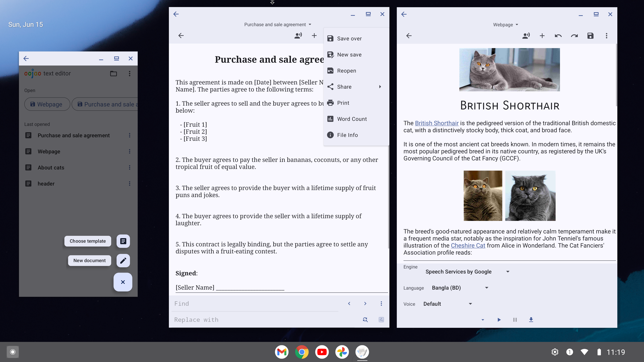Open YouTube from the shelf
The height and width of the screenshot is (362, 644).
[322, 352]
